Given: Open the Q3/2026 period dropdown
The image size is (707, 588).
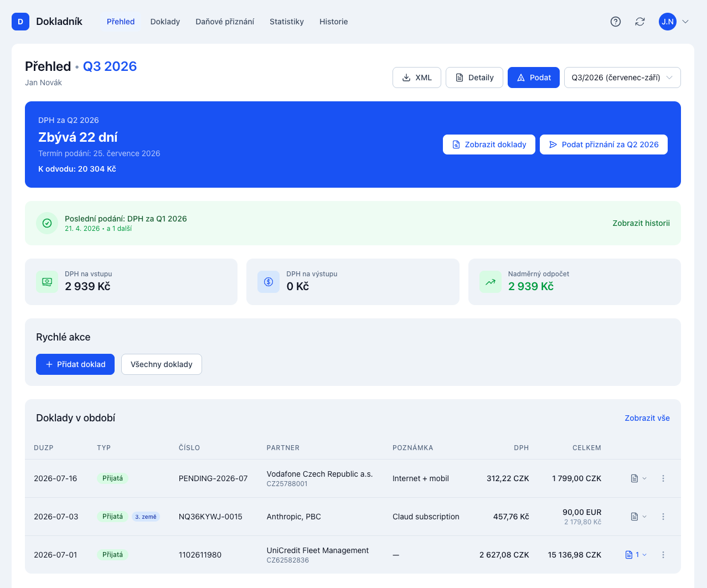Looking at the screenshot, I should tap(622, 78).
